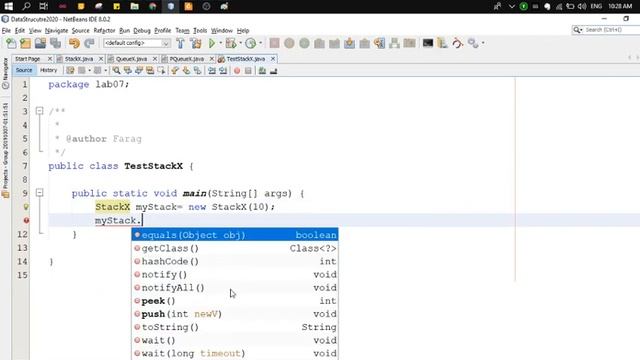This screenshot has height=360, width=640.
Task: Click the Redo arrow icon
Action: (89, 43)
